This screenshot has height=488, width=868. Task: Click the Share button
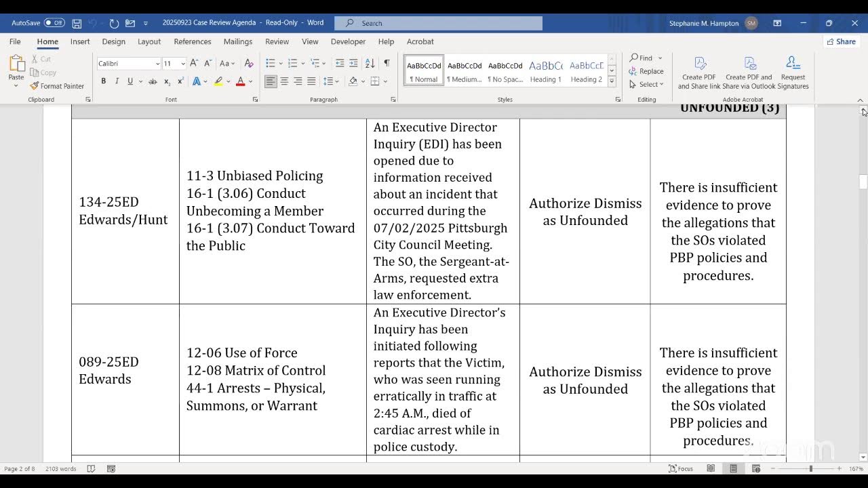click(x=841, y=41)
